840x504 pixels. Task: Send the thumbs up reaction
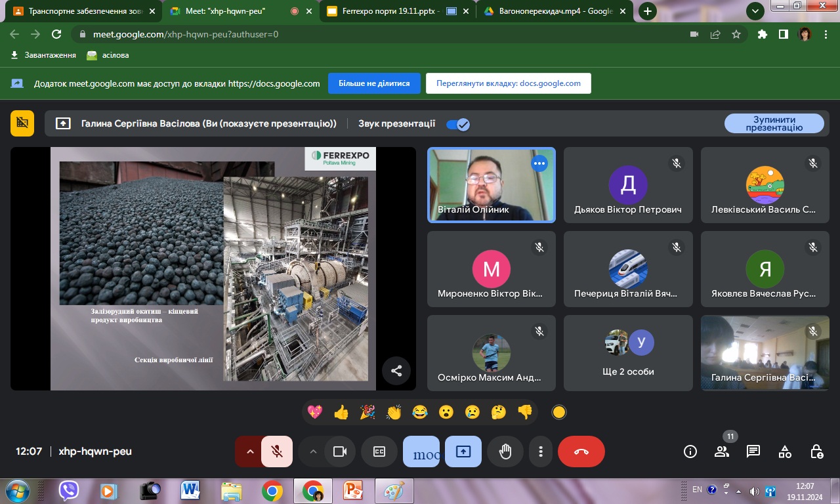pos(341,412)
